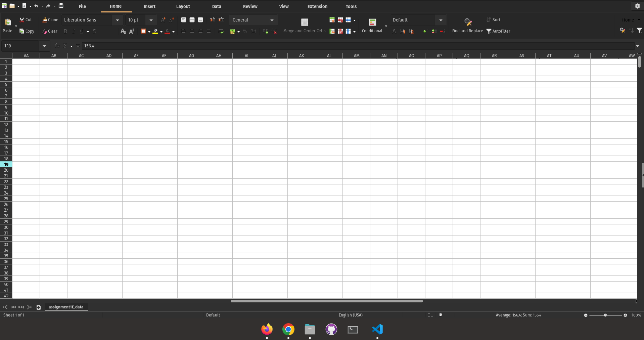Screen dimensions: 644x340
Task: Click the Clone formatting button
Action: tap(50, 20)
